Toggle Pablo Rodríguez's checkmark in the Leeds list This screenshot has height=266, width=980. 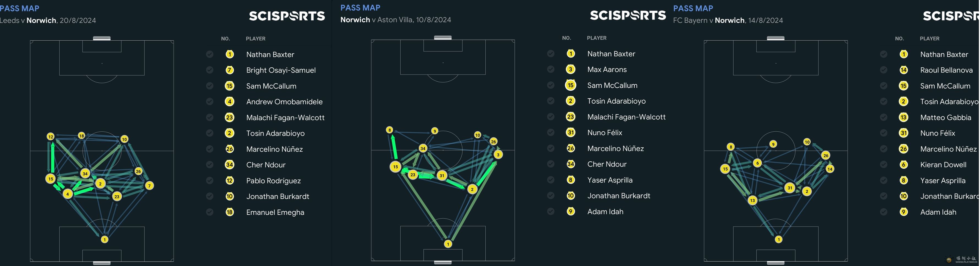pyautogui.click(x=210, y=181)
